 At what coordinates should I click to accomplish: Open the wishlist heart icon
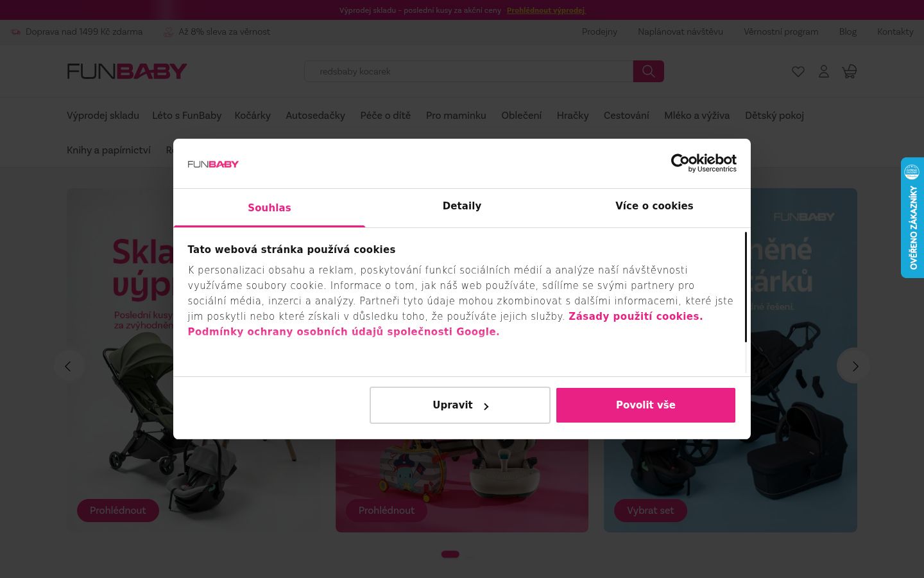pyautogui.click(x=798, y=71)
